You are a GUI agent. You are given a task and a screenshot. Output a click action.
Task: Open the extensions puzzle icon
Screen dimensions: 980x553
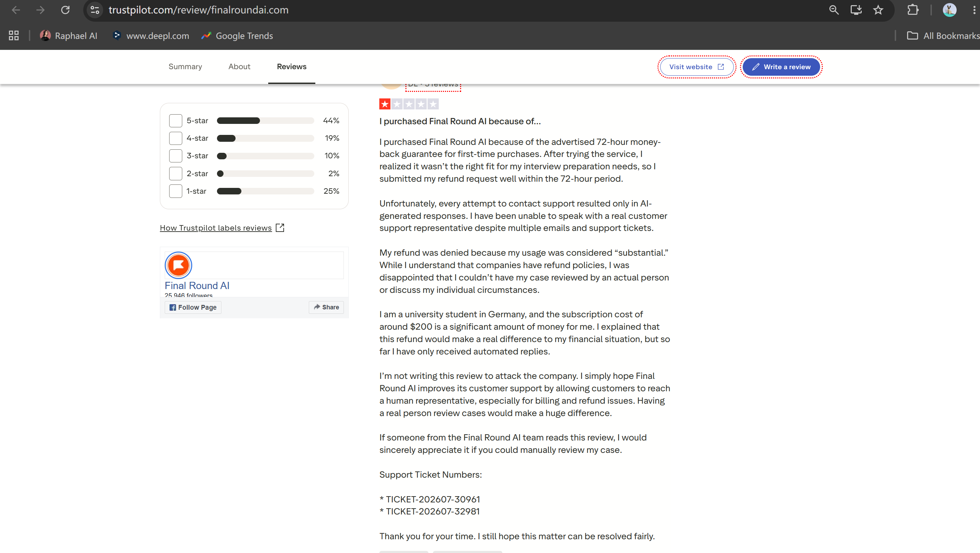(x=913, y=10)
